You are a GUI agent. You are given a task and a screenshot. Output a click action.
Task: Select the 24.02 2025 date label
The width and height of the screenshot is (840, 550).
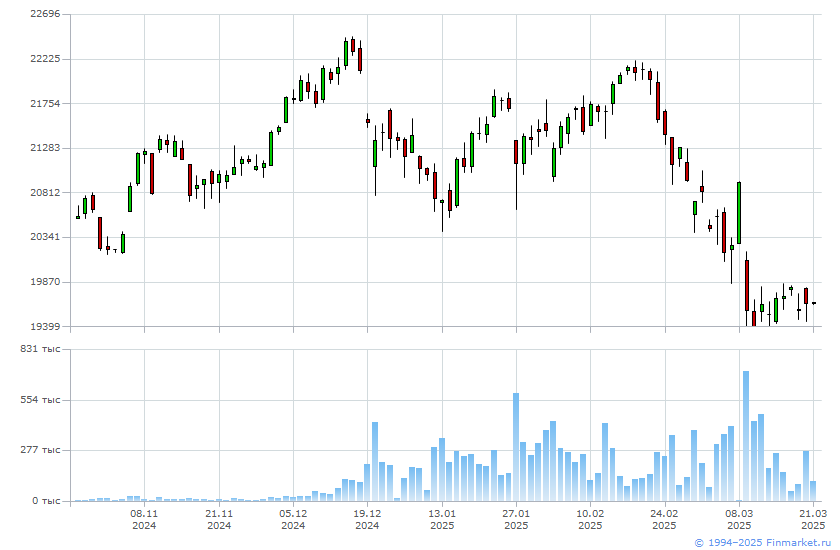[x=664, y=519]
